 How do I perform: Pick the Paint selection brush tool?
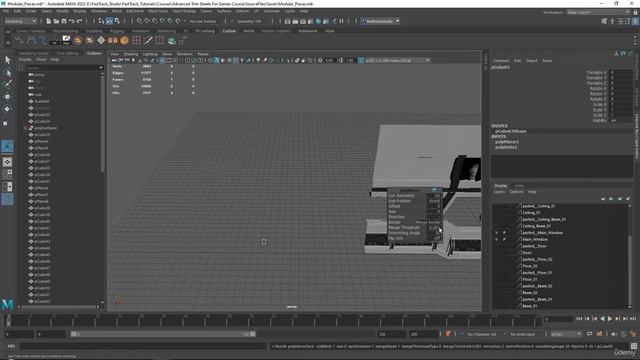click(x=8, y=84)
